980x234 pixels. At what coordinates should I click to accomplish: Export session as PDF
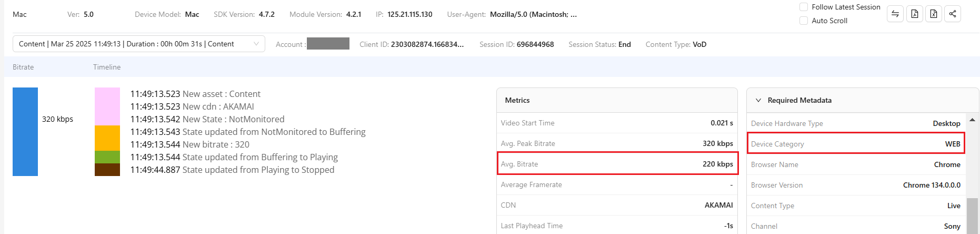coord(915,14)
